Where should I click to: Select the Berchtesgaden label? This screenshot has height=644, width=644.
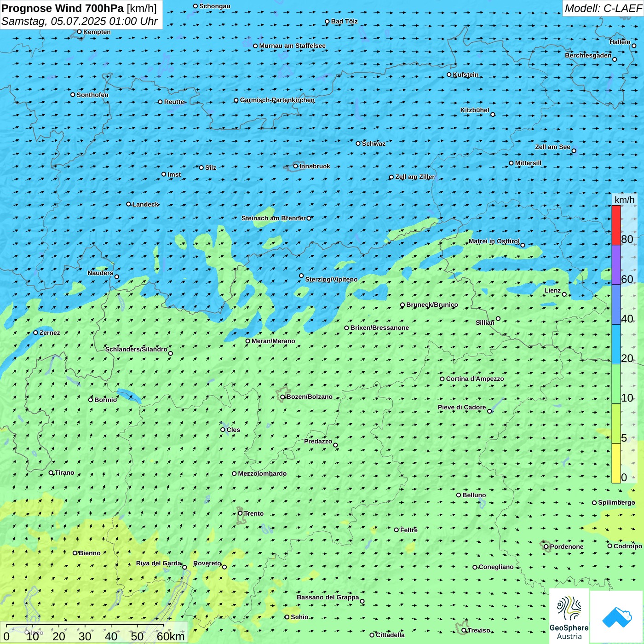(x=588, y=55)
